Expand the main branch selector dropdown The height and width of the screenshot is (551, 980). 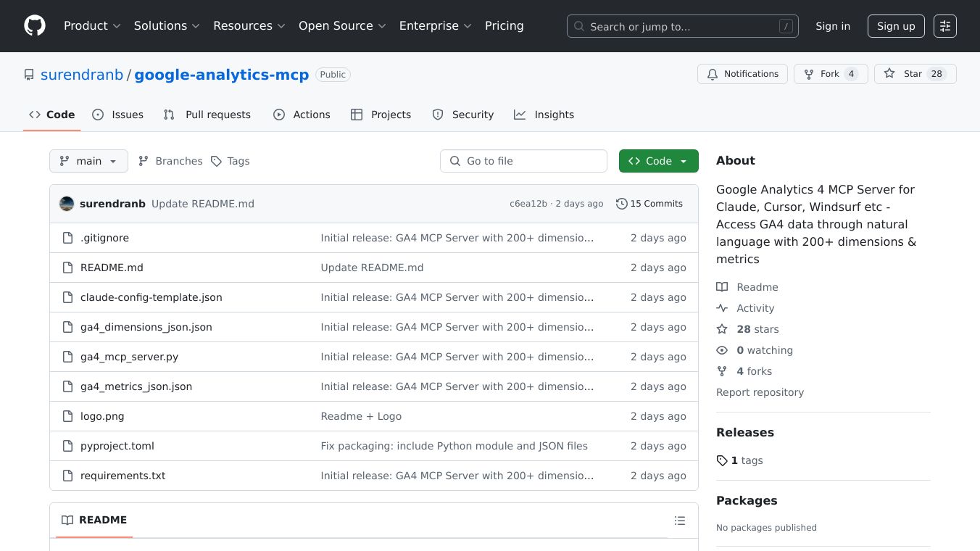(88, 161)
